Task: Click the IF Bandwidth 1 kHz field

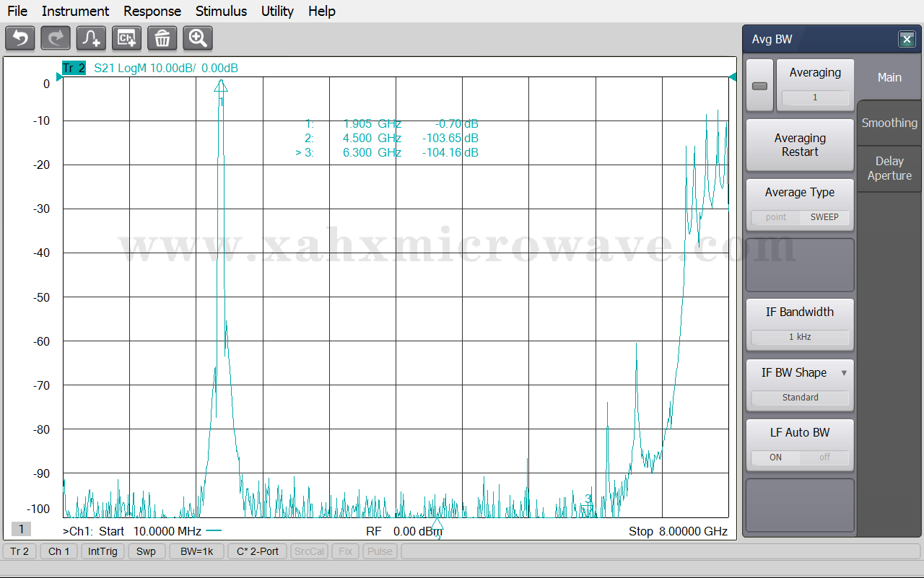Action: coord(800,337)
